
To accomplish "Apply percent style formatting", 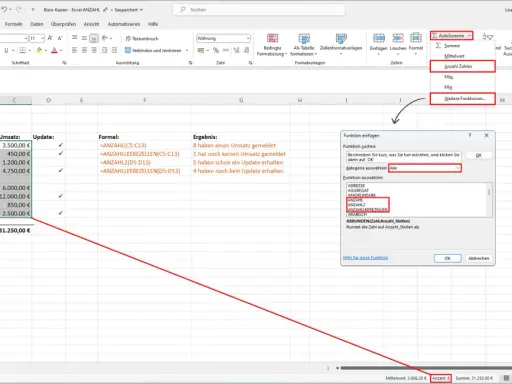I will (x=216, y=50).
